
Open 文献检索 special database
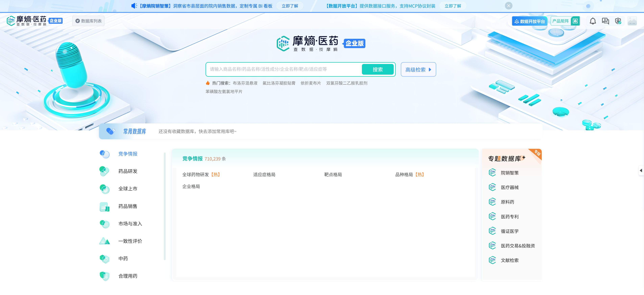[509, 260]
